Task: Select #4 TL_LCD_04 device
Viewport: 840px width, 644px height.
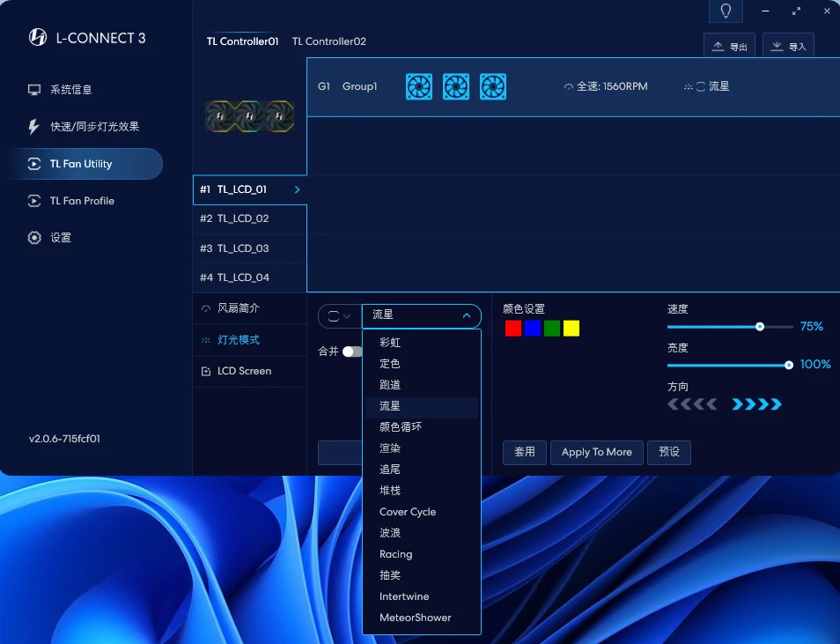Action: pyautogui.click(x=250, y=278)
